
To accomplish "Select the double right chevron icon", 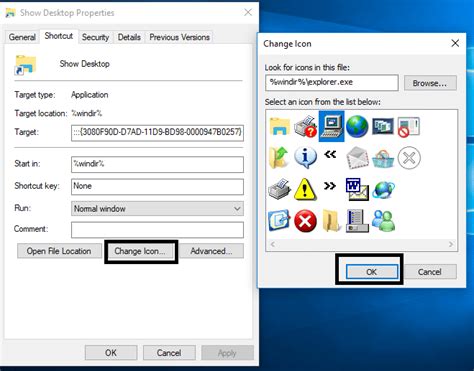I will [x=330, y=186].
